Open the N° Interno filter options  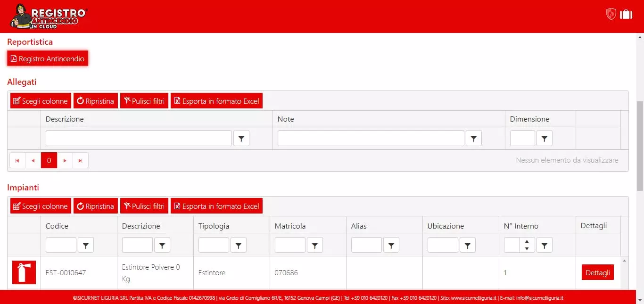pyautogui.click(x=545, y=245)
